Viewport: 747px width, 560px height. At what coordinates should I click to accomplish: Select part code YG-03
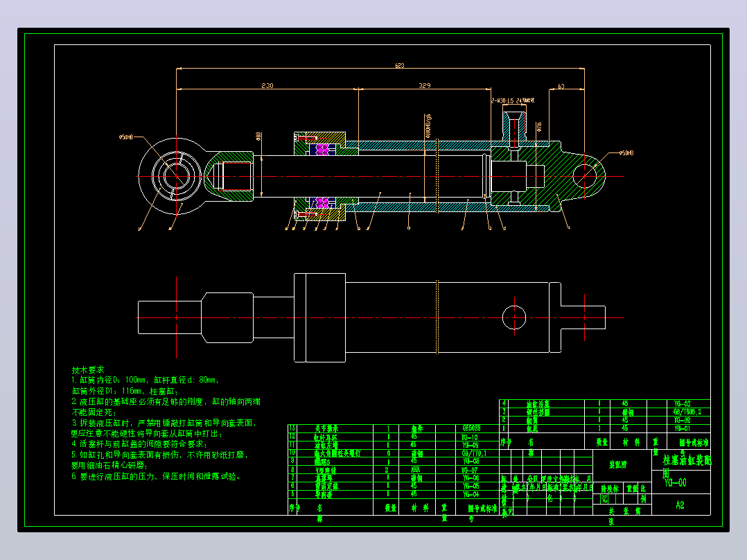pyautogui.click(x=682, y=403)
